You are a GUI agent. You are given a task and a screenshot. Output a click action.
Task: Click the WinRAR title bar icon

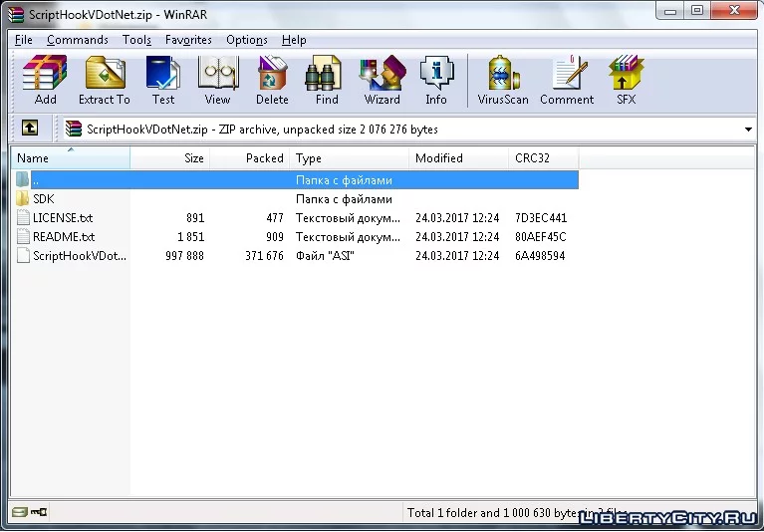click(x=16, y=15)
